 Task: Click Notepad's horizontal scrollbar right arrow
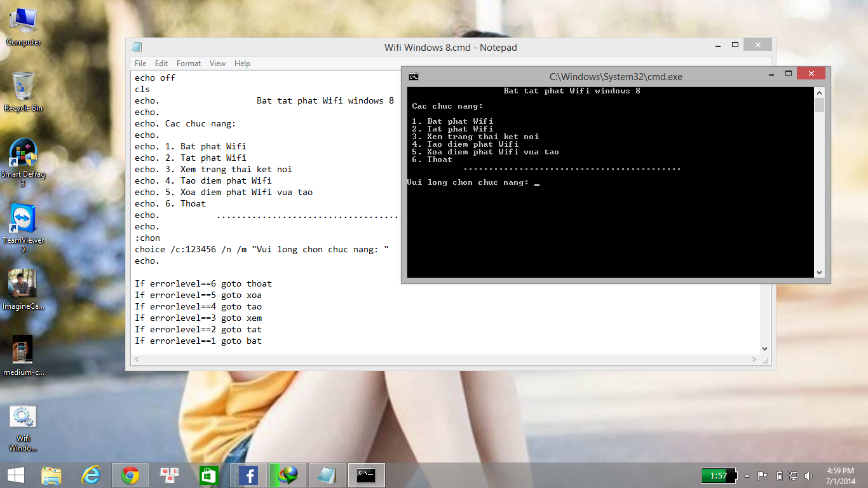pyautogui.click(x=754, y=360)
